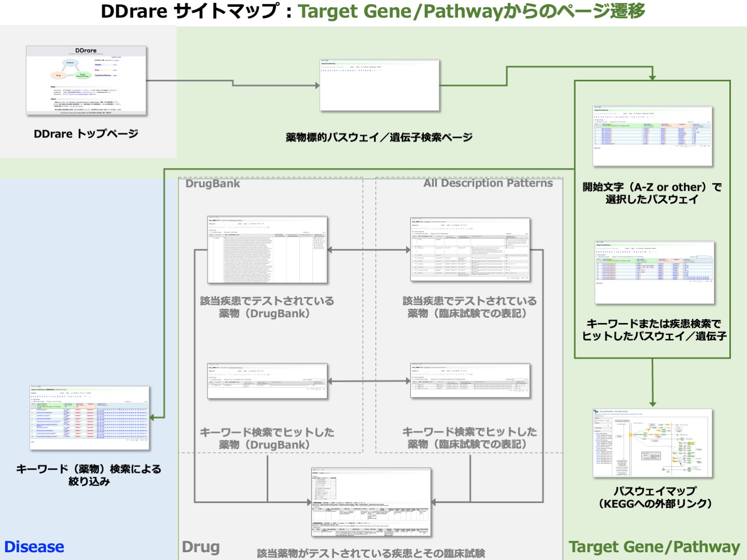Click the '薬物標的パスウェイ／遺伝子検索ページ' caption

pos(379,137)
